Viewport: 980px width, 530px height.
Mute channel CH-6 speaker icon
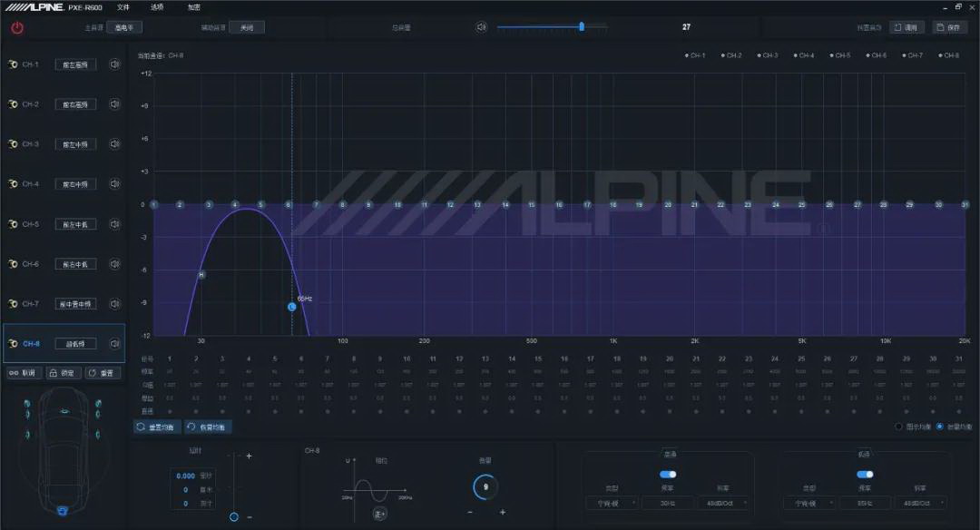click(114, 264)
